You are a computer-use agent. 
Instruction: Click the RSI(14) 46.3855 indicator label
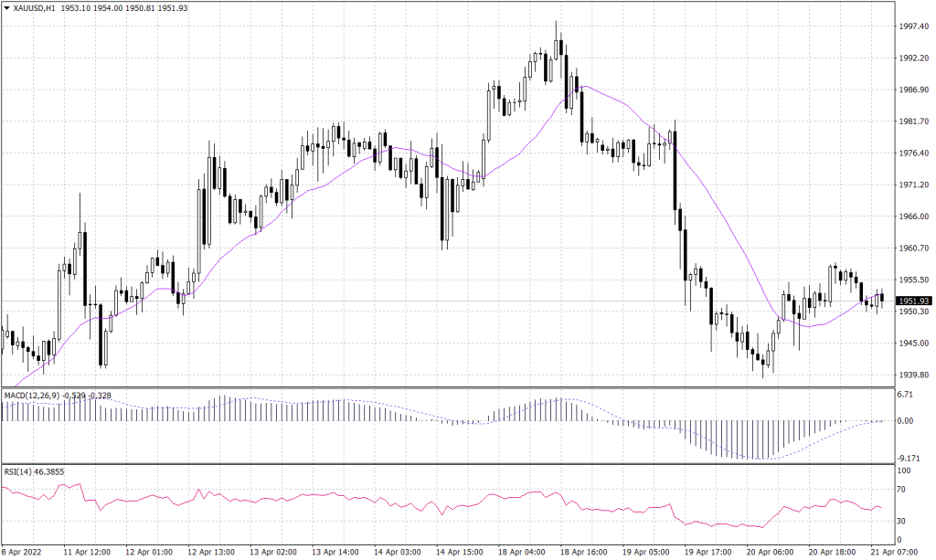tap(34, 471)
